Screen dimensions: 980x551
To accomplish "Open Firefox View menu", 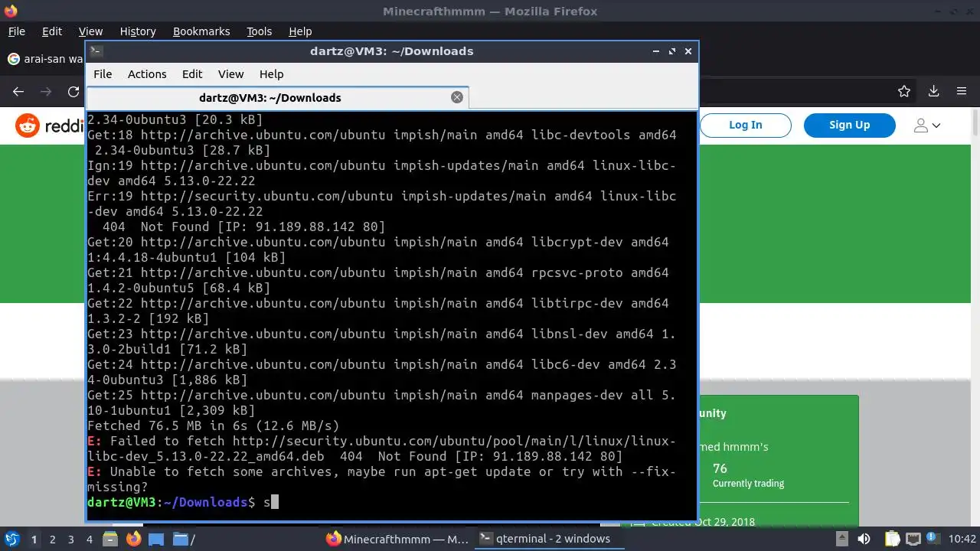I will [90, 31].
